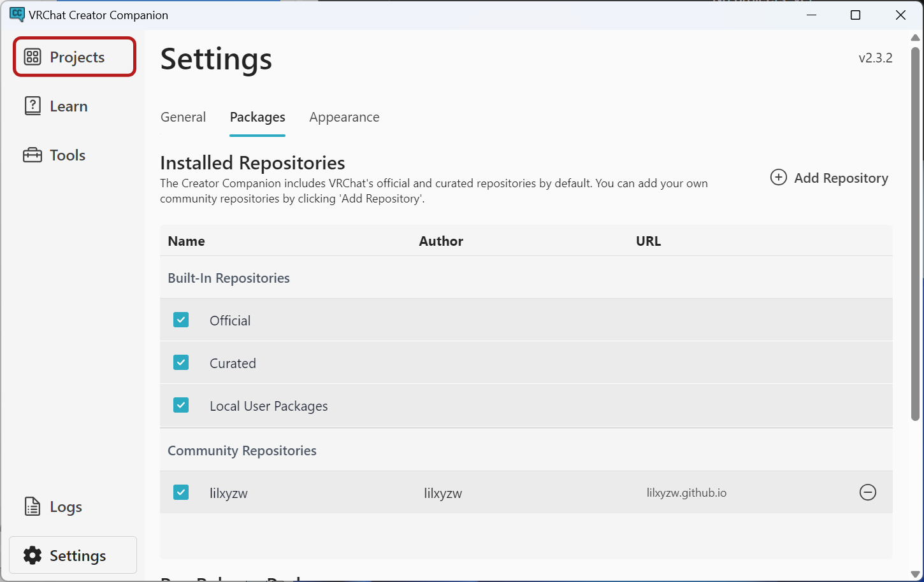The image size is (924, 582).
Task: Click the Official repository name
Action: tap(230, 321)
